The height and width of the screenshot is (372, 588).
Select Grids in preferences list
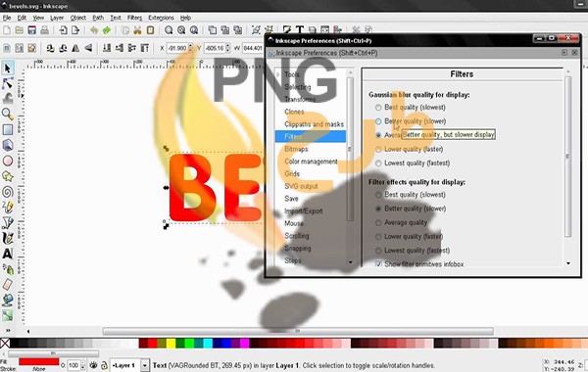(x=292, y=174)
